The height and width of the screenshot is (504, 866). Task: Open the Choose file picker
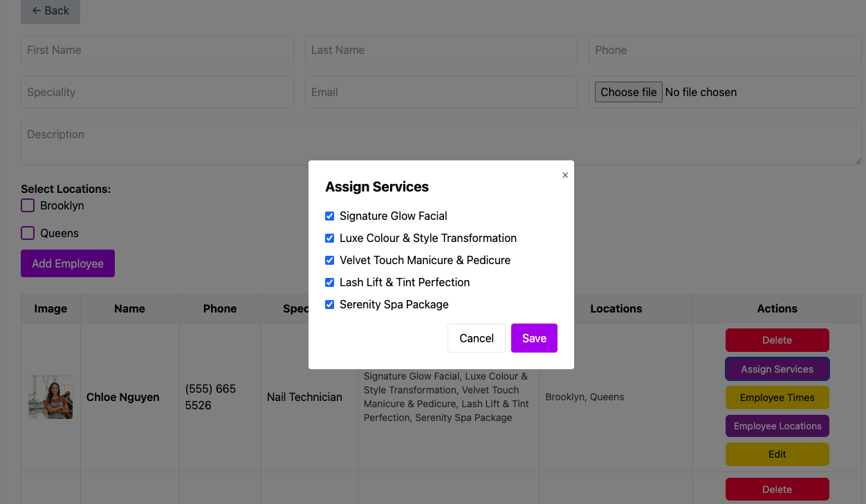(628, 92)
